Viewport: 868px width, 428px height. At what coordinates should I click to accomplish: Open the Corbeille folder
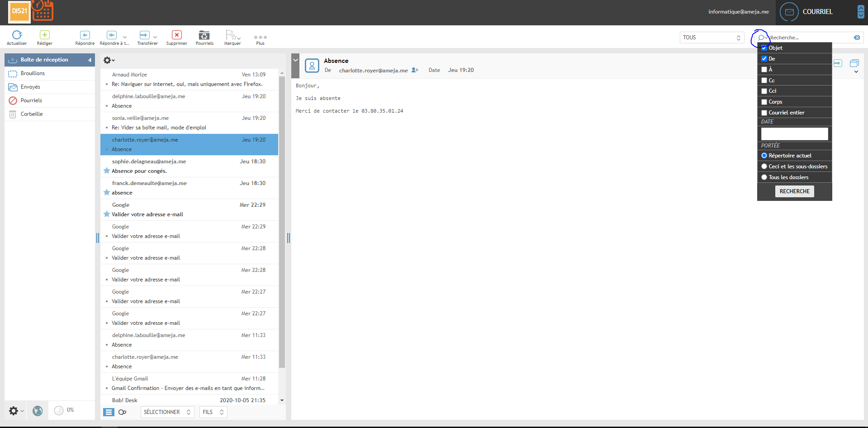(x=32, y=114)
